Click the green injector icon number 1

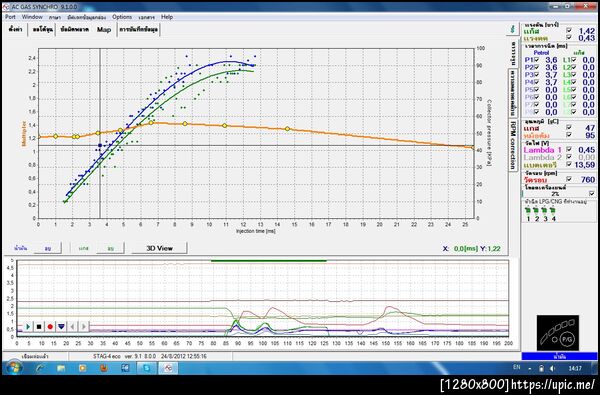tap(528, 210)
